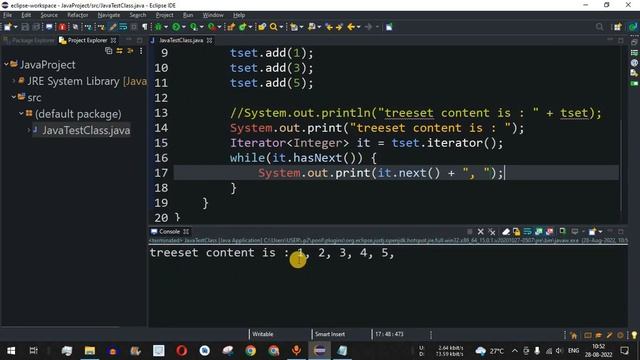Click the Coverage run toolbar icon
This screenshot has height=360, width=640.
click(x=193, y=27)
